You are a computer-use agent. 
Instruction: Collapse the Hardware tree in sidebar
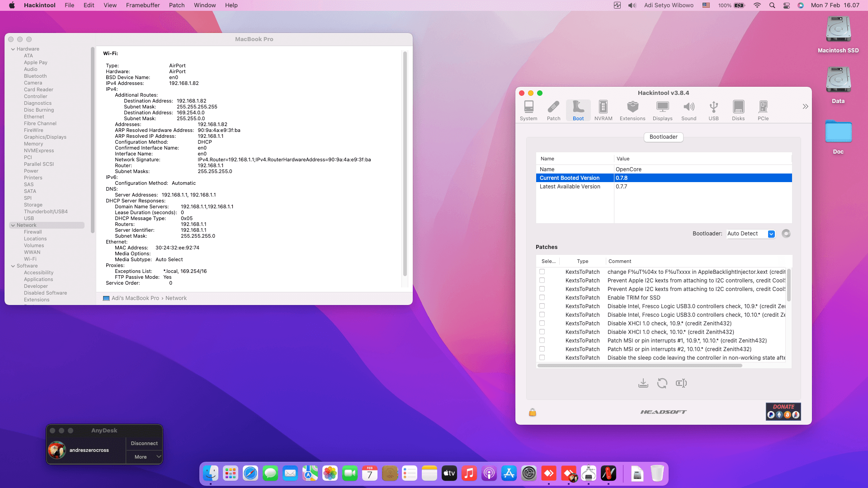tap(13, 49)
